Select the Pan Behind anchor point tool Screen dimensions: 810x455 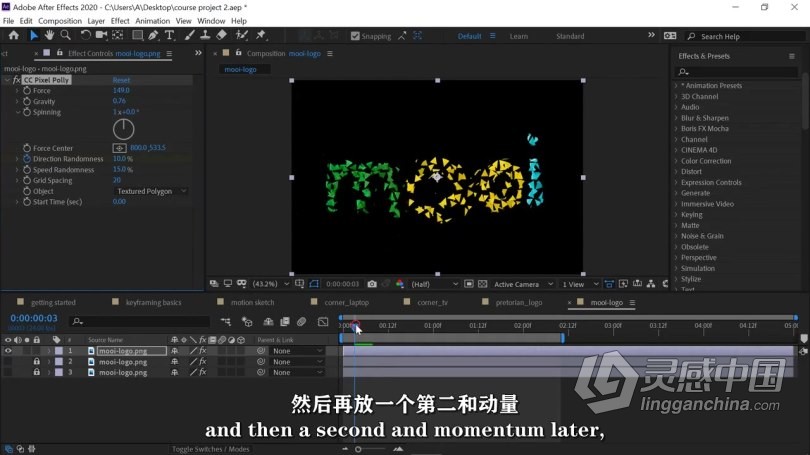118,35
